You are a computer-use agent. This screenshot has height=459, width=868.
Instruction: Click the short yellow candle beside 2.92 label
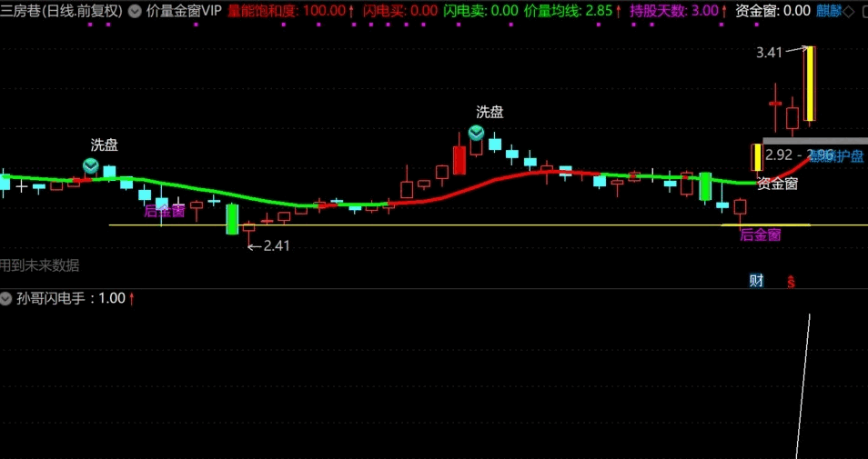(757, 157)
